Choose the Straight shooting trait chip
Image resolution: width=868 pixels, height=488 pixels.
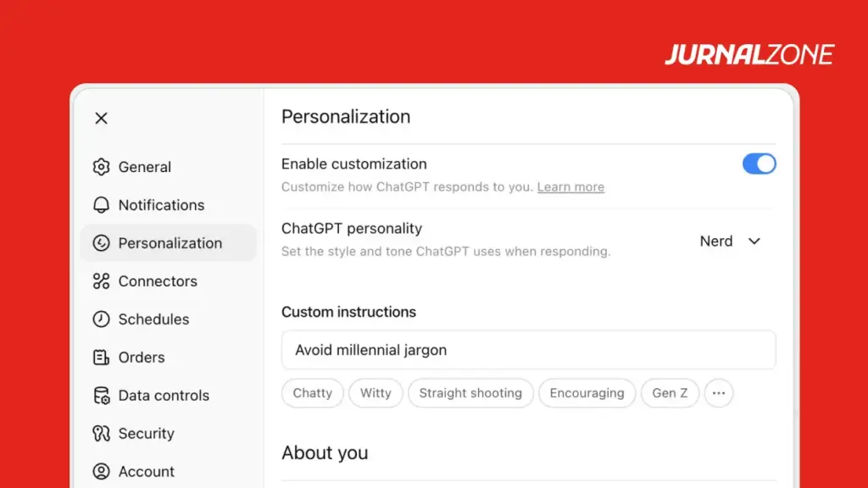[x=470, y=393]
